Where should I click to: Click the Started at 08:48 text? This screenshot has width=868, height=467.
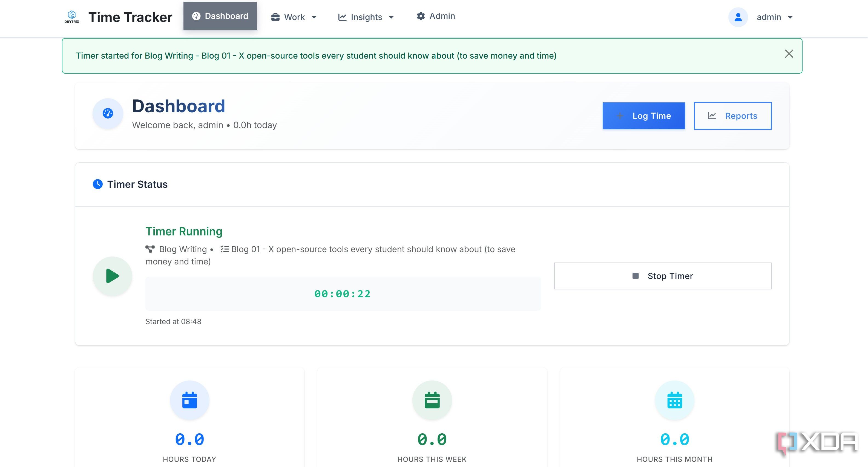(x=173, y=321)
